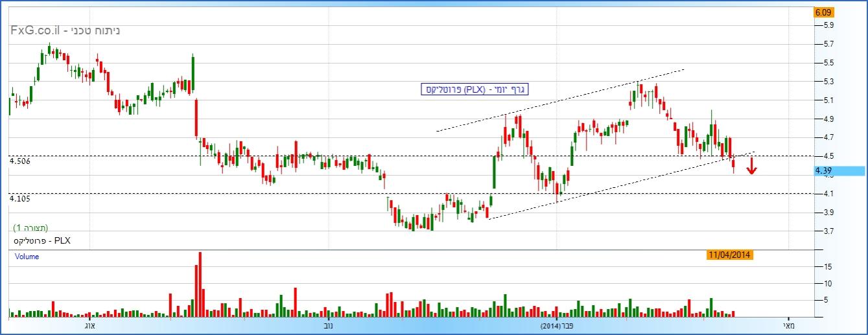Screen dimensions: 868x335
Task: Click the נוב month label on time axis
Action: pyautogui.click(x=328, y=325)
